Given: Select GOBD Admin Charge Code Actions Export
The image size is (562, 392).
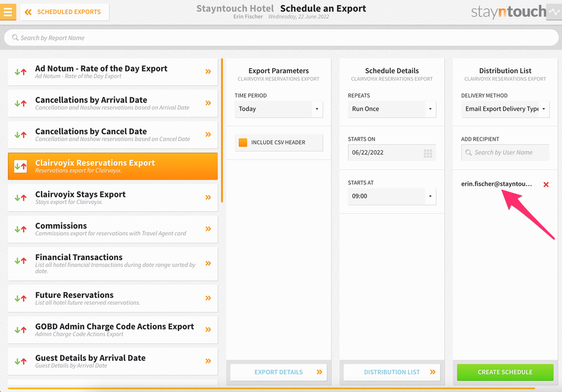Looking at the screenshot, I should [112, 330].
